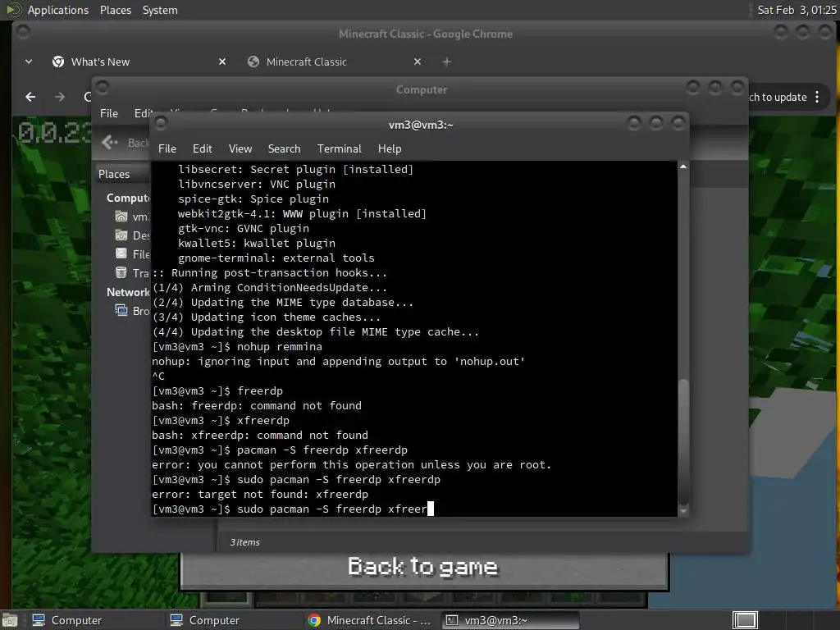The image size is (840, 630).
Task: Close the terminal window
Action: (x=678, y=124)
